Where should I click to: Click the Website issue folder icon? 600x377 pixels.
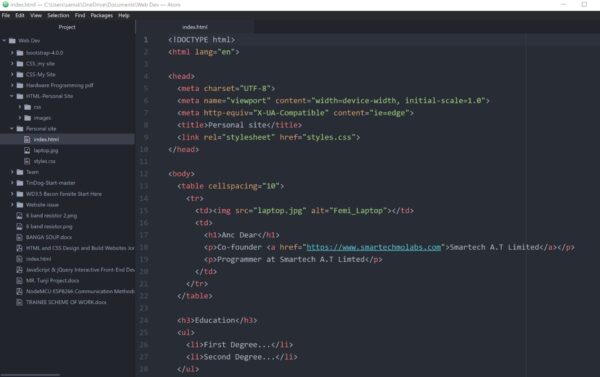[20, 205]
